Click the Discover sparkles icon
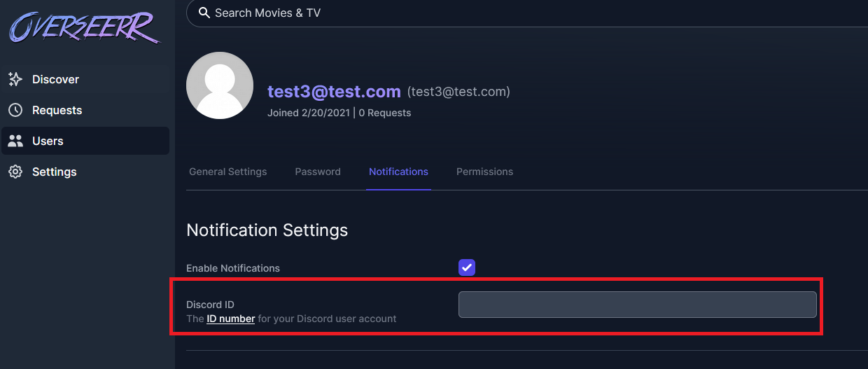 [x=15, y=79]
